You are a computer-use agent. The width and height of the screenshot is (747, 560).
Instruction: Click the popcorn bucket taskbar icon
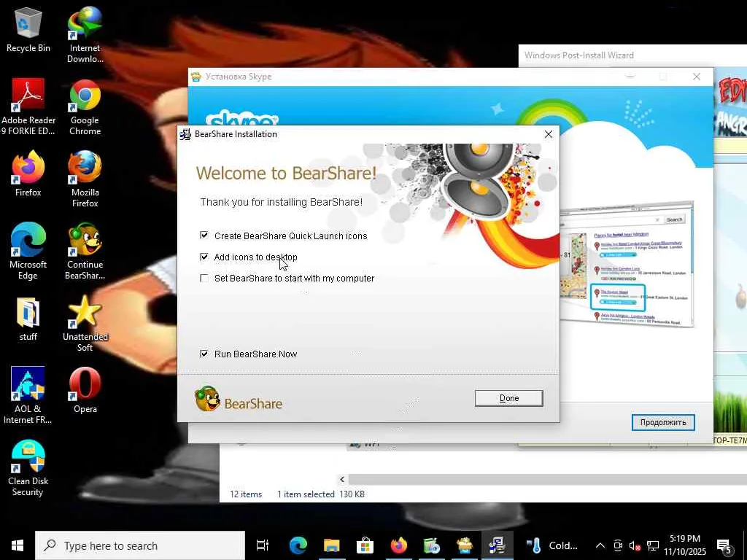(464, 545)
